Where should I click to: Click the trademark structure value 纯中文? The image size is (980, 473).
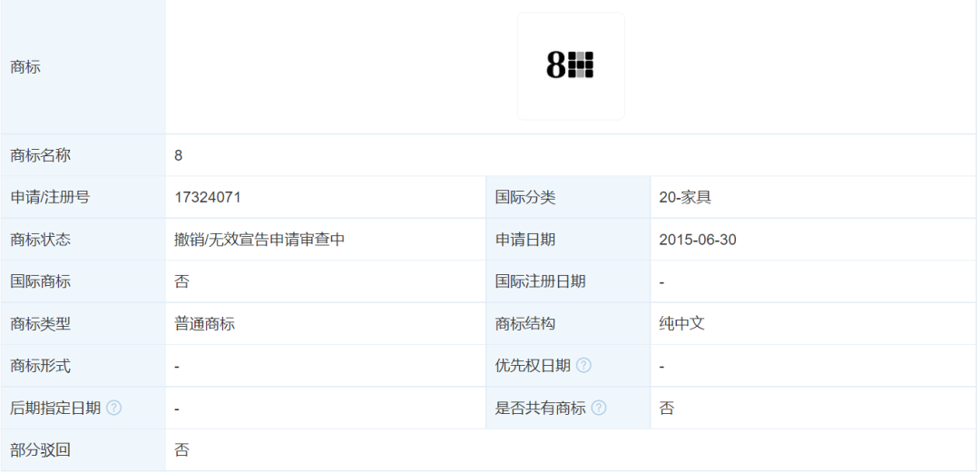click(x=681, y=324)
